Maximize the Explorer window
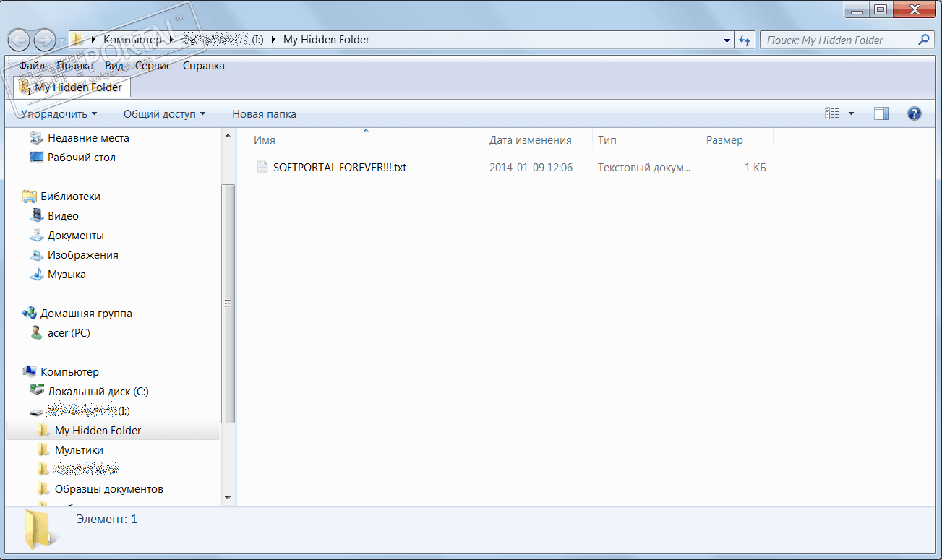942x560 pixels. click(x=880, y=9)
